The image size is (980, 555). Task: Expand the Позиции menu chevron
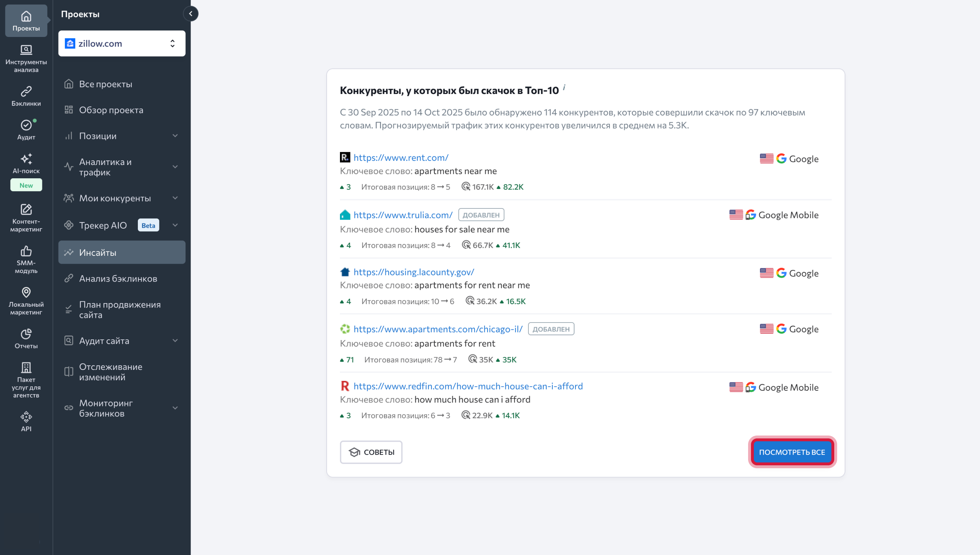175,136
